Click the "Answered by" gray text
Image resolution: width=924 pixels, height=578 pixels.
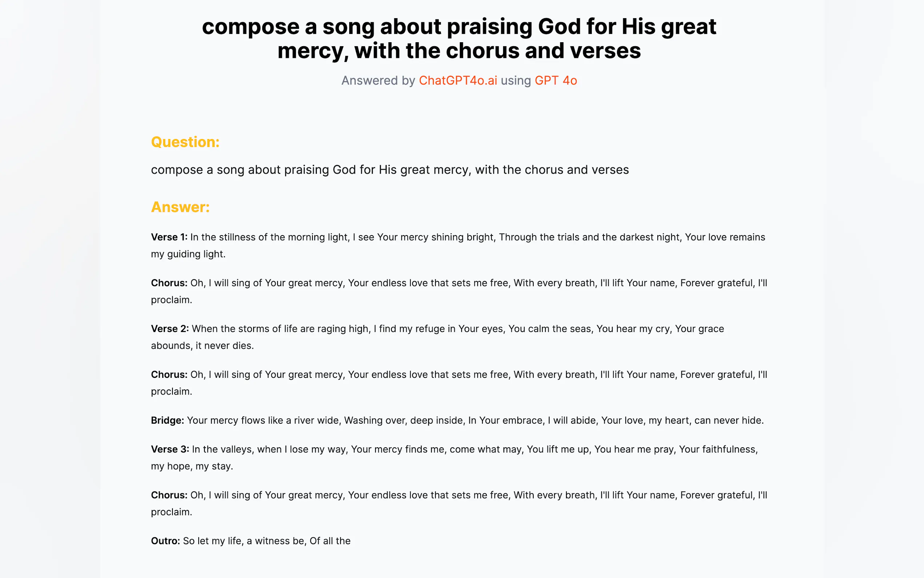click(x=378, y=81)
